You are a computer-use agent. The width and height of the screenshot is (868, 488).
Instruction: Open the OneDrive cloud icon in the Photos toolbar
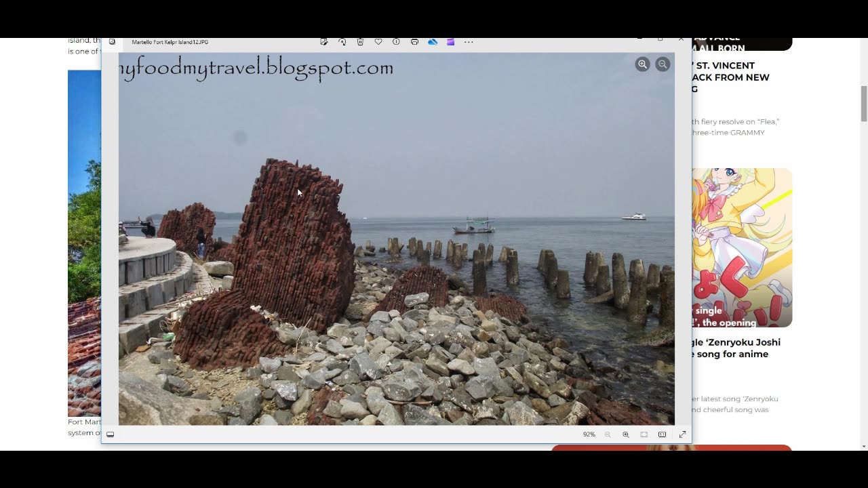pos(433,42)
